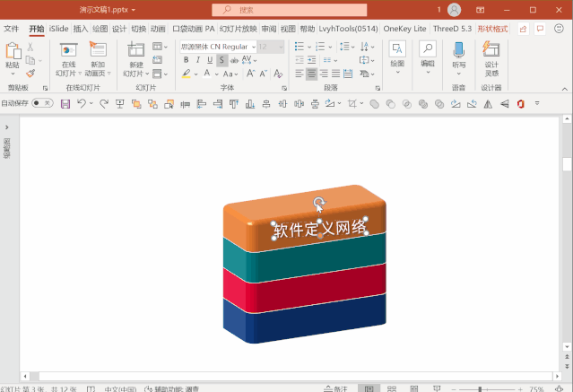The image size is (573, 392).
Task: Toggle strikethrough (abc) formatting
Action: click(x=234, y=60)
